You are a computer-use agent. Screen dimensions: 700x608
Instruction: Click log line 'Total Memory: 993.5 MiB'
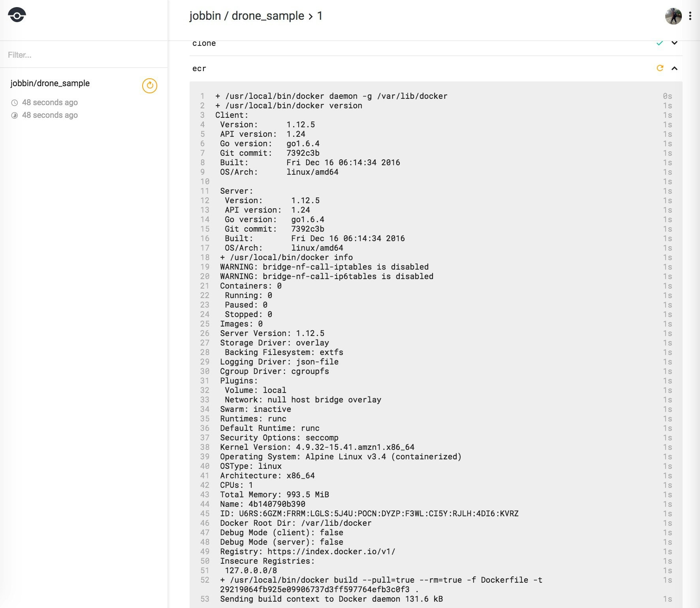point(275,495)
